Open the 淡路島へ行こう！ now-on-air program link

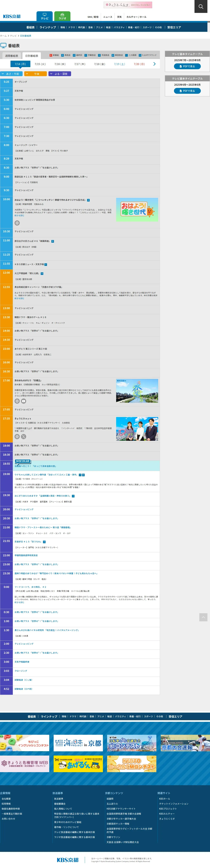[x=35, y=466]
